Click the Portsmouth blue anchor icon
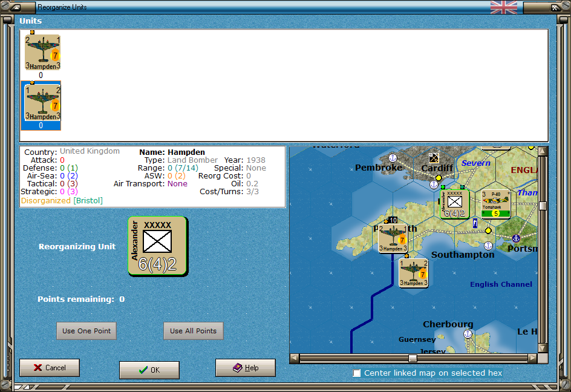 pyautogui.click(x=516, y=238)
